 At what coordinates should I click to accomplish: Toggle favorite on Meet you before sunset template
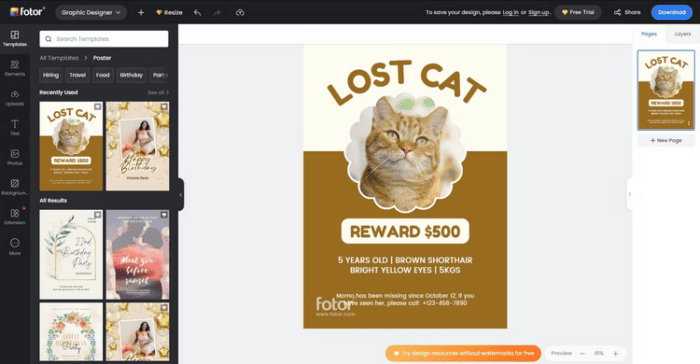click(x=164, y=215)
